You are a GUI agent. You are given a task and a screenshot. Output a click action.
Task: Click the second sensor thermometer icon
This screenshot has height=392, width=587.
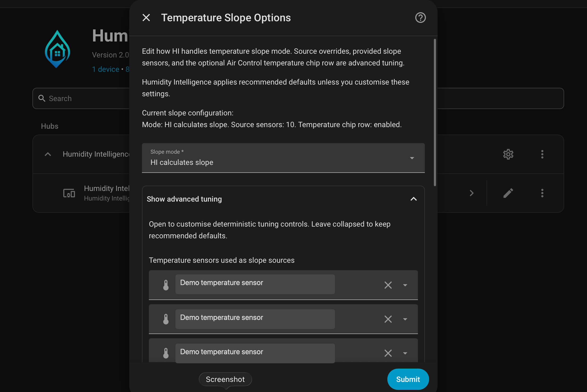(166, 319)
